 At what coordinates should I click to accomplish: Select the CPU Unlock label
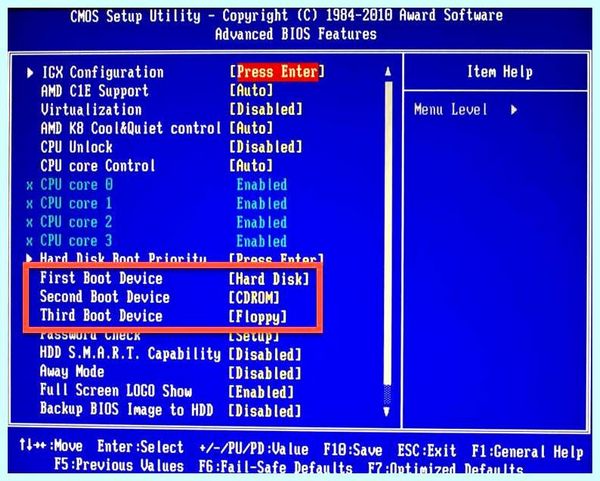[77, 147]
